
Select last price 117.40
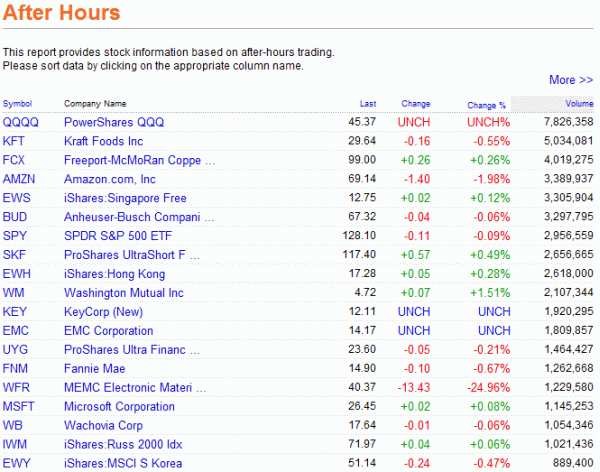click(359, 254)
